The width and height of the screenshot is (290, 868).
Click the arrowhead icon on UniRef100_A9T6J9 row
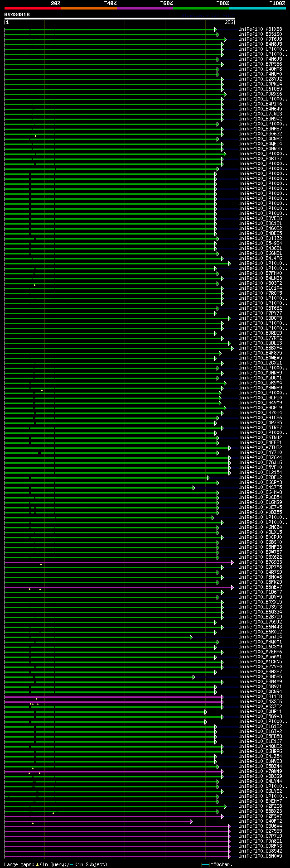pos(225,39)
